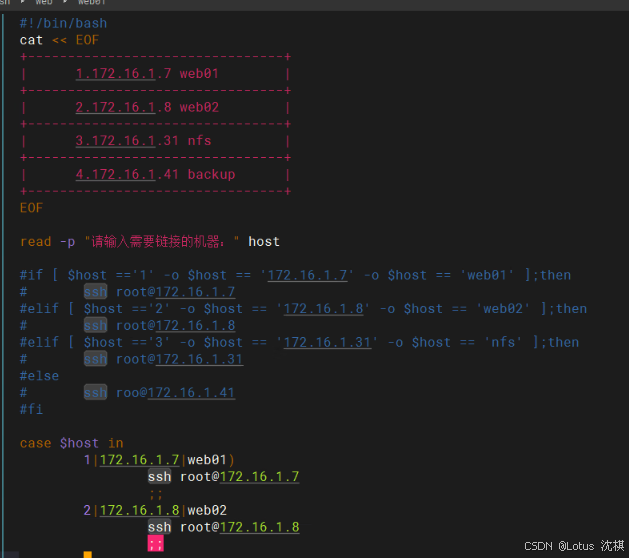Viewport: 629px width, 558px height.
Task: Click the Chinese prompt string '请输入需要链接的机器'
Action: [156, 241]
